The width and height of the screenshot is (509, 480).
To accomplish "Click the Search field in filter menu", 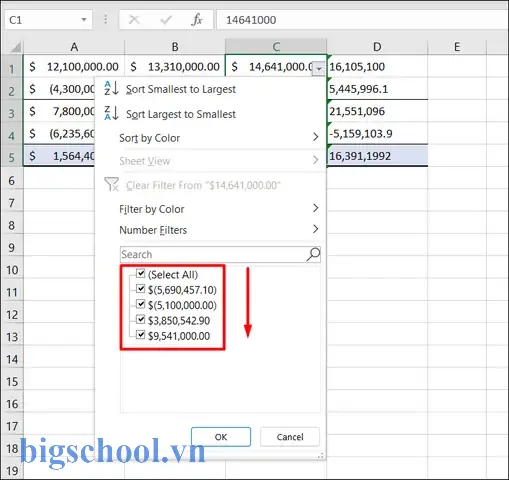I will 220,255.
